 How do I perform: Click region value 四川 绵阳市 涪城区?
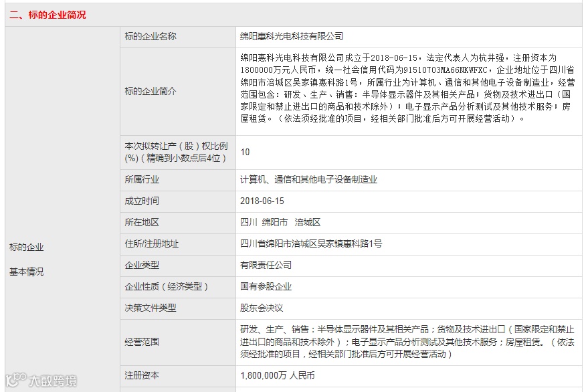point(280,223)
